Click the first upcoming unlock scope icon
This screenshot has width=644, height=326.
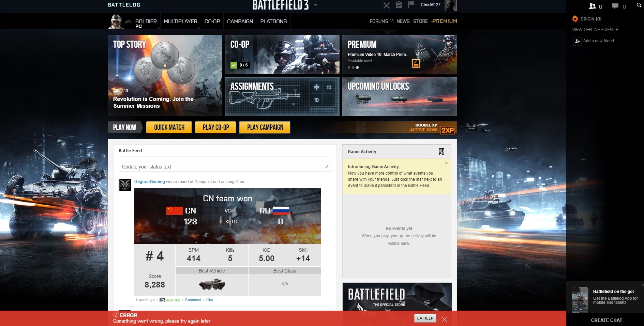pyautogui.click(x=363, y=99)
